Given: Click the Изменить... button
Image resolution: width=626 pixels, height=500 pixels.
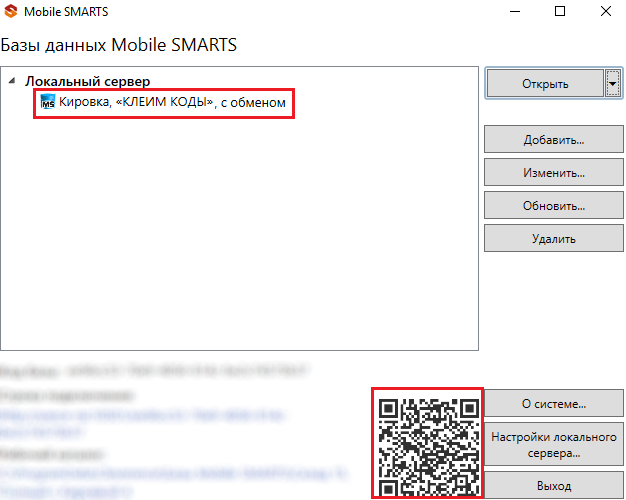Looking at the screenshot, I should coord(554,173).
